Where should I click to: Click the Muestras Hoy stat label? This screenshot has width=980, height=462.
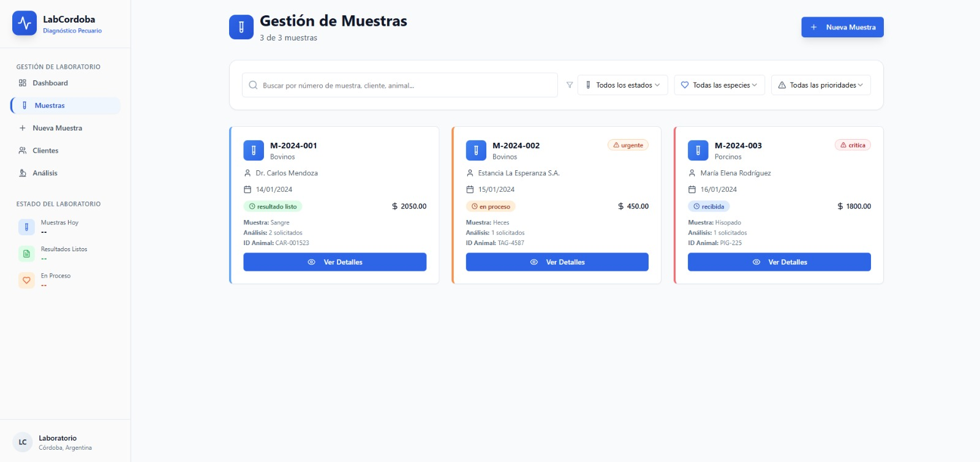(59, 223)
